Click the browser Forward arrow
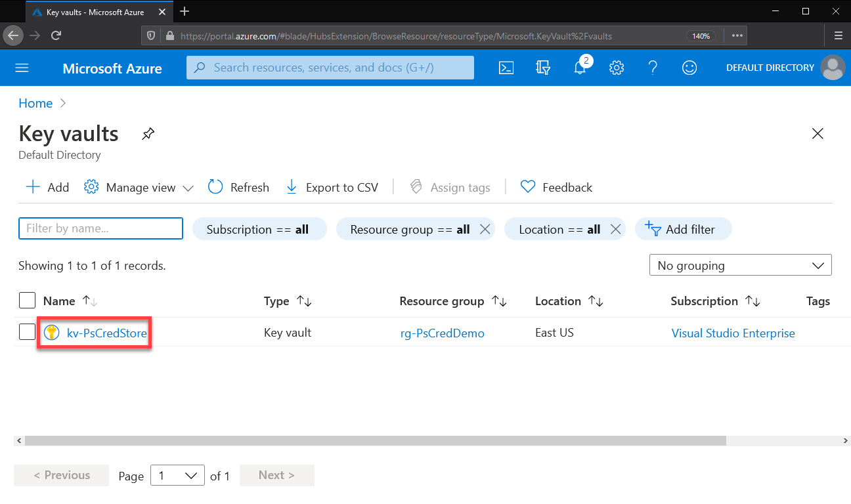The height and width of the screenshot is (504, 851). point(35,35)
